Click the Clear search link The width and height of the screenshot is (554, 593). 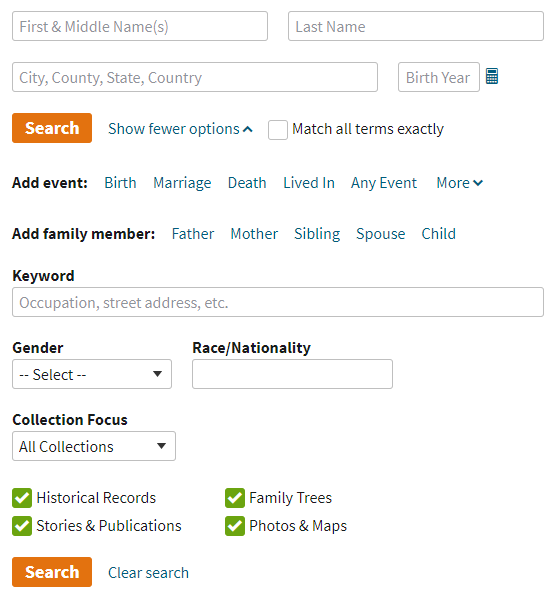148,573
